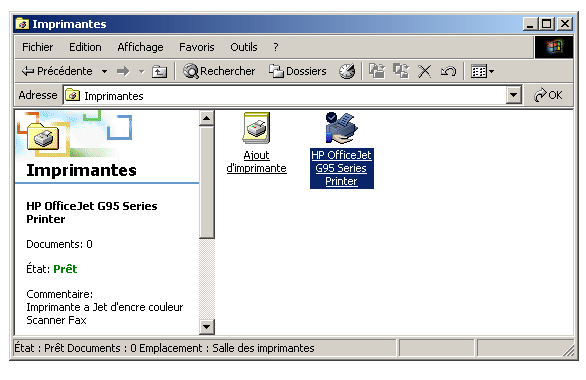Click the Ajout d'imprimante label link
Image resolution: width=586 pixels, height=380 pixels.
click(x=256, y=162)
